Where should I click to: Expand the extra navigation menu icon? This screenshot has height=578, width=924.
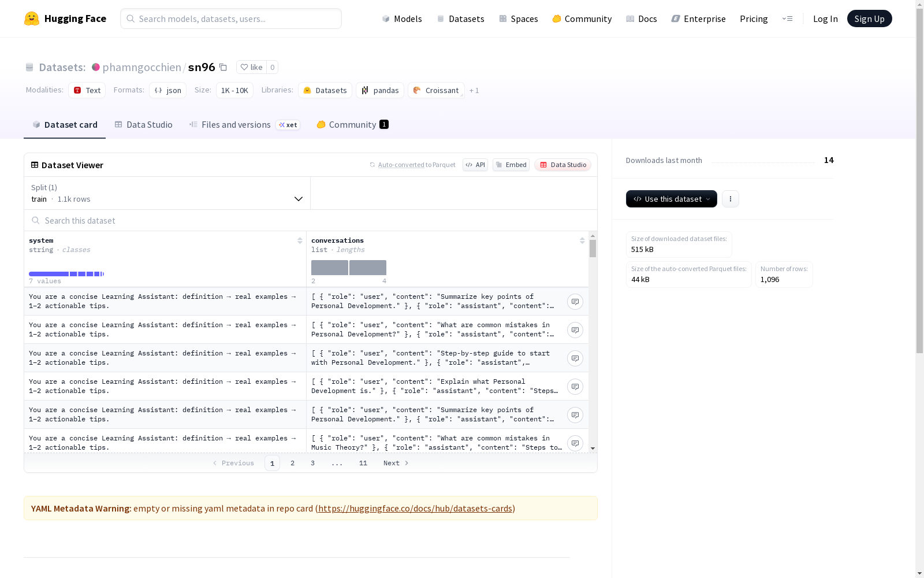(x=787, y=18)
